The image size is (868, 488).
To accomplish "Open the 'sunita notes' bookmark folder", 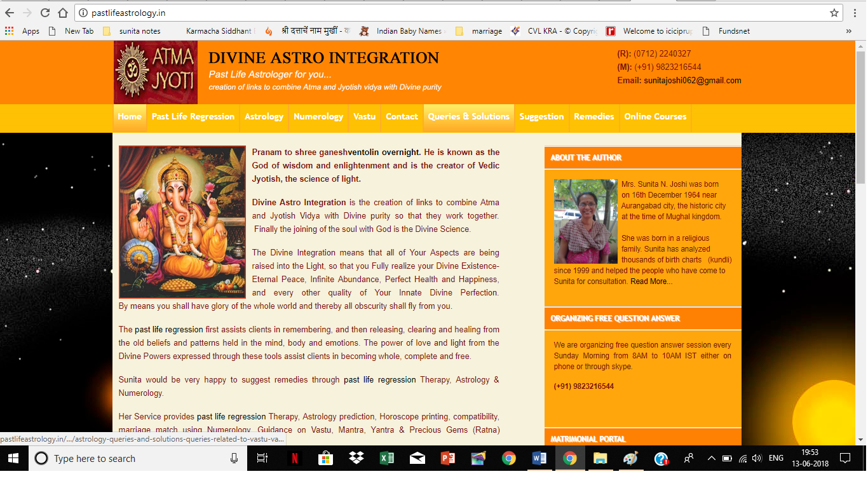I will click(132, 31).
